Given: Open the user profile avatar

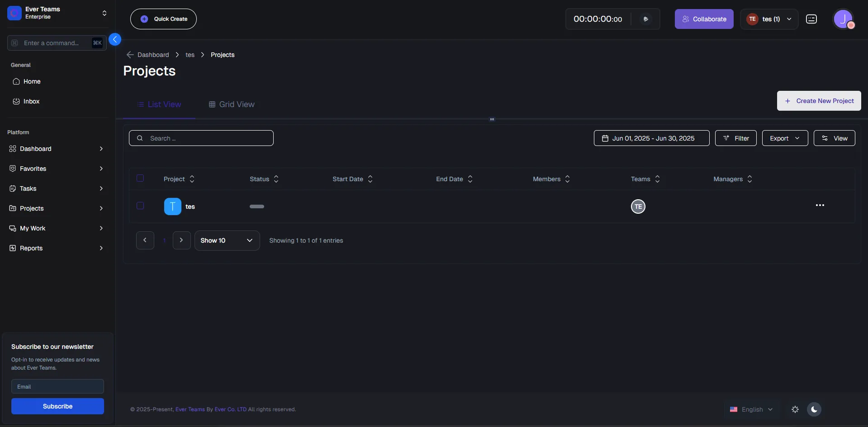Looking at the screenshot, I should pos(843,19).
